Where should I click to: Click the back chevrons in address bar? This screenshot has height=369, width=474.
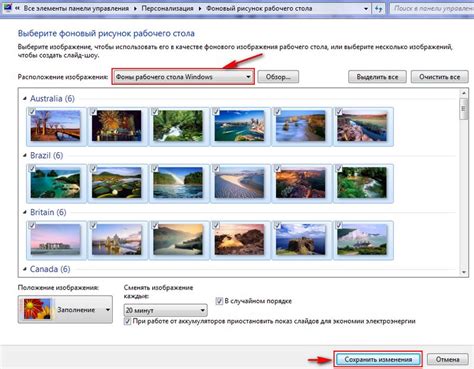[x=17, y=8]
